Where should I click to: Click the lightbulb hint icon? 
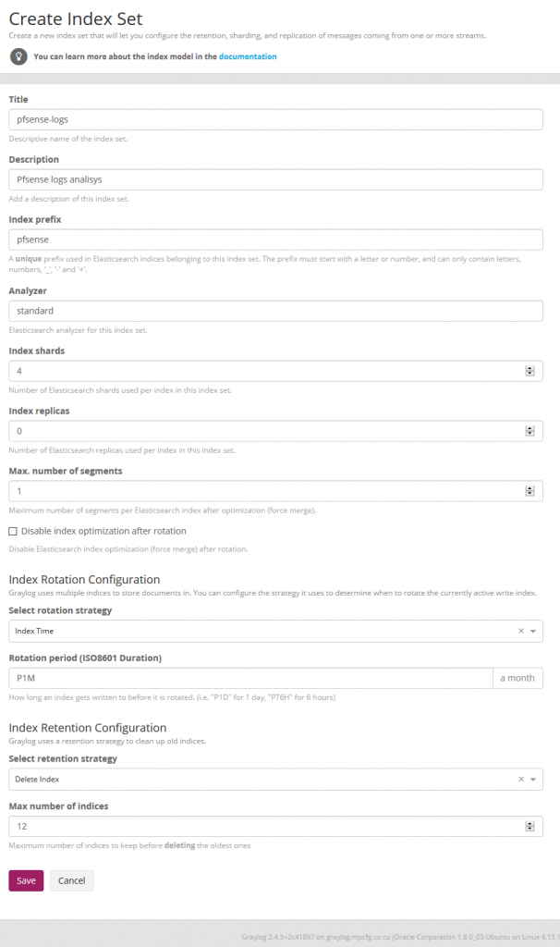18,56
